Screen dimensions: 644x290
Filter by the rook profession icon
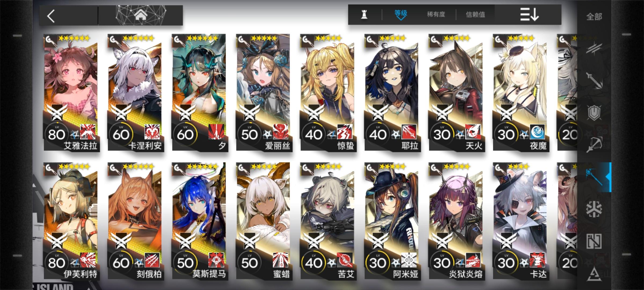click(x=364, y=15)
